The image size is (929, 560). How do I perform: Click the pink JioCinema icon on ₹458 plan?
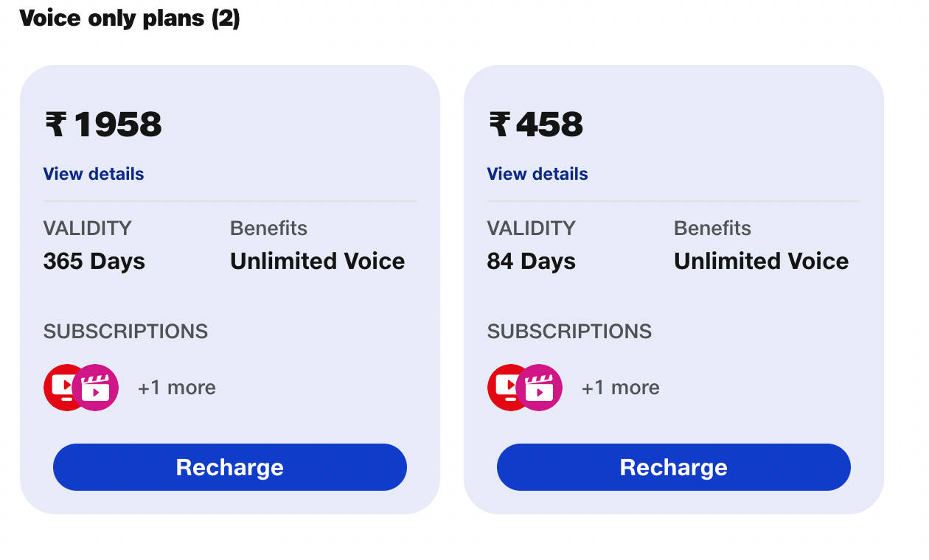541,388
